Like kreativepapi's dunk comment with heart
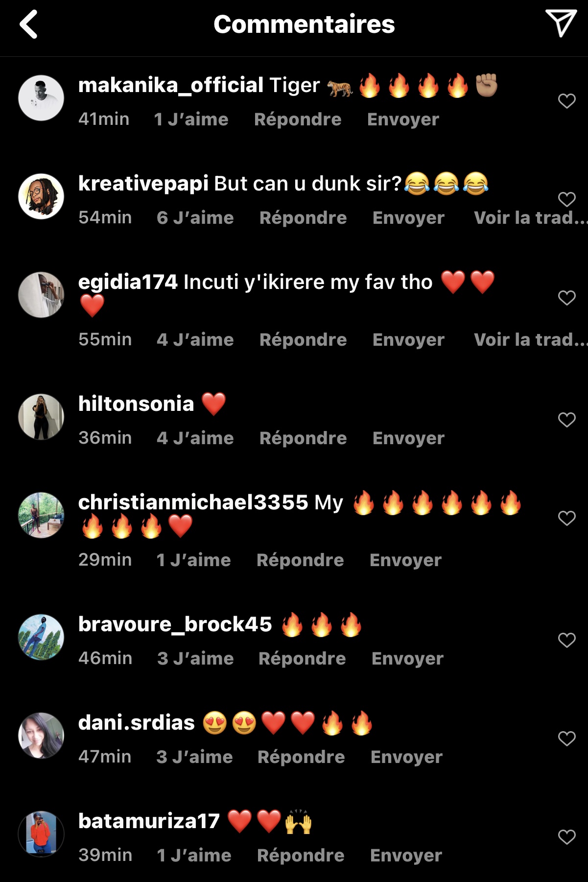The width and height of the screenshot is (588, 882). point(566,199)
